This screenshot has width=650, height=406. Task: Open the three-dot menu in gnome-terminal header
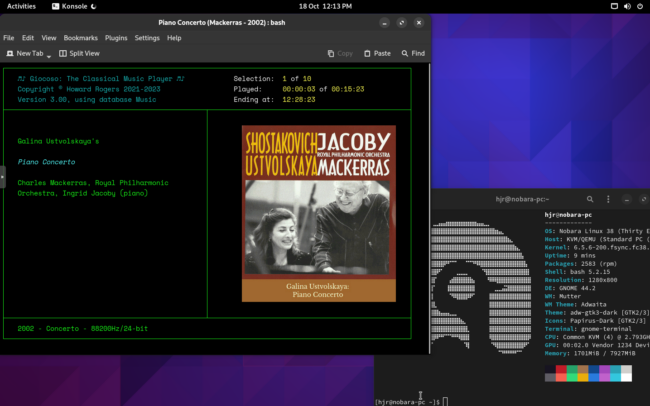pos(608,199)
